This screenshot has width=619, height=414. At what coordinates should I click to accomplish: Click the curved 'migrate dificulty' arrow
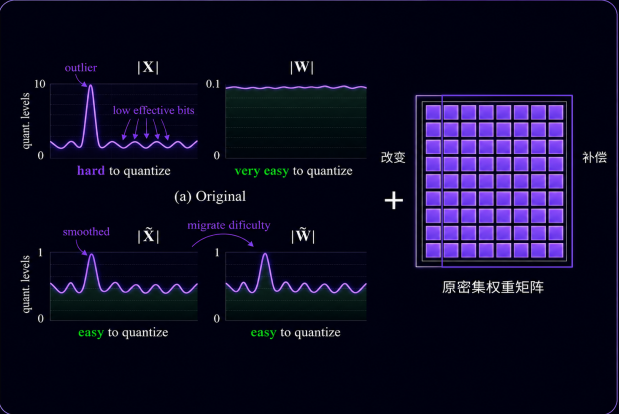[223, 239]
